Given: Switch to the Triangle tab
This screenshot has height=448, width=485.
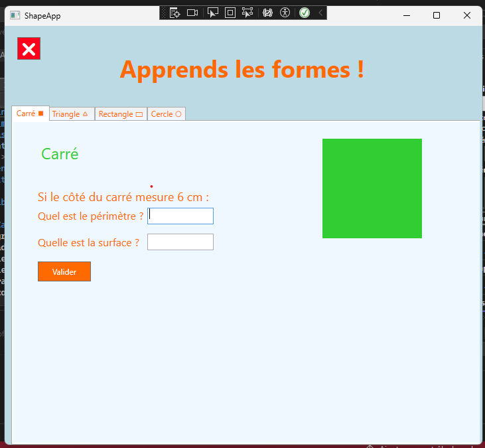Looking at the screenshot, I should (72, 114).
